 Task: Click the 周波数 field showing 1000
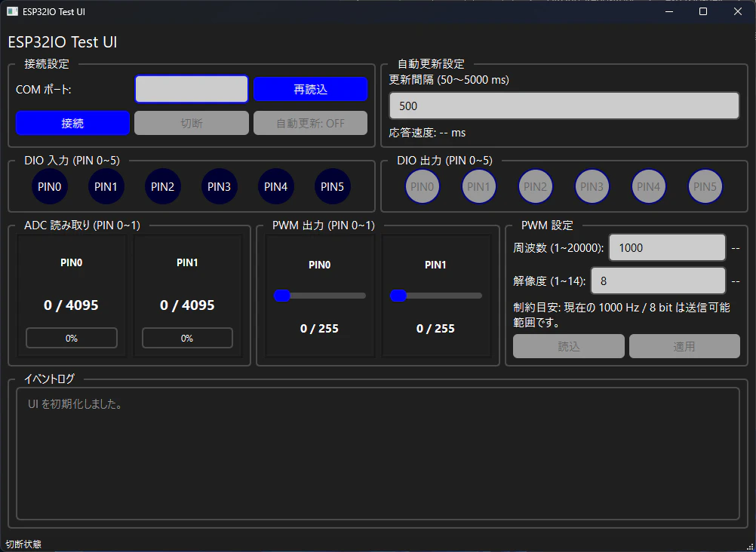667,248
